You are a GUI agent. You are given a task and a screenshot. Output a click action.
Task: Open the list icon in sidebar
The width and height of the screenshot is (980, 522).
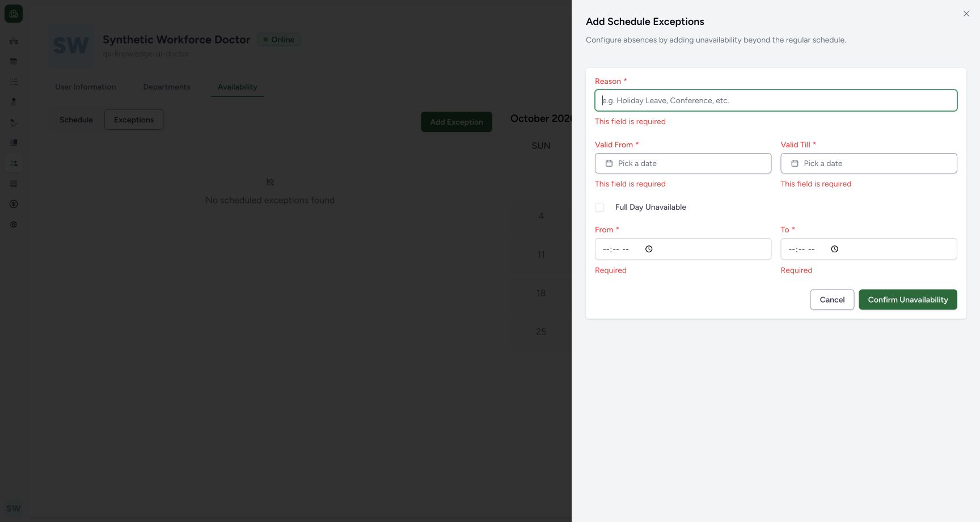point(14,82)
